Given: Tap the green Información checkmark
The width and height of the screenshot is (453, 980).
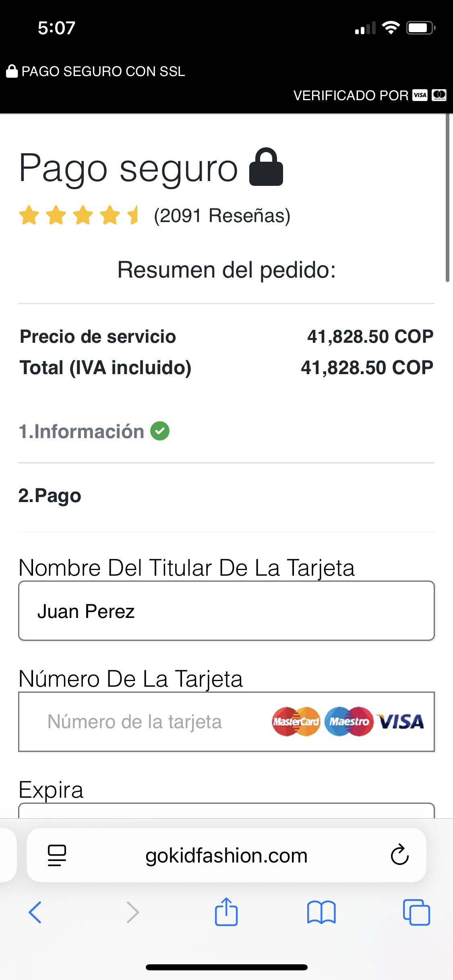Looking at the screenshot, I should [x=160, y=431].
